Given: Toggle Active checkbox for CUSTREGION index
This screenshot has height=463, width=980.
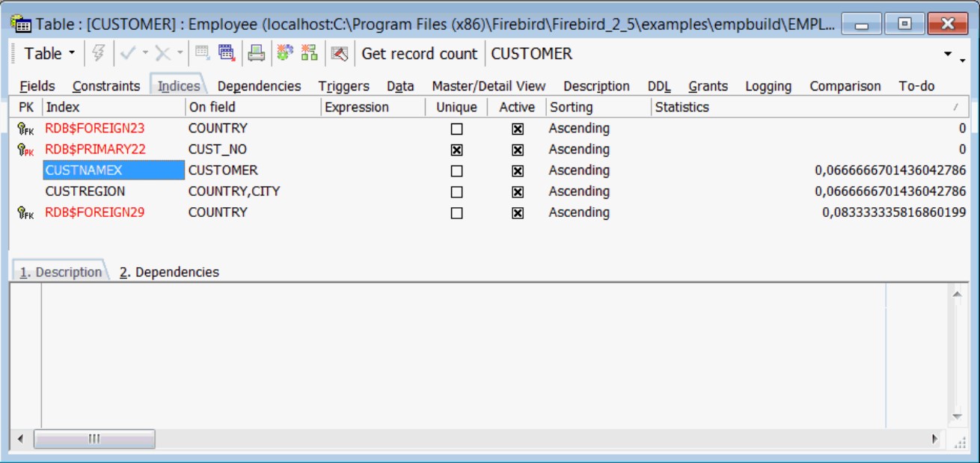Looking at the screenshot, I should (517, 192).
